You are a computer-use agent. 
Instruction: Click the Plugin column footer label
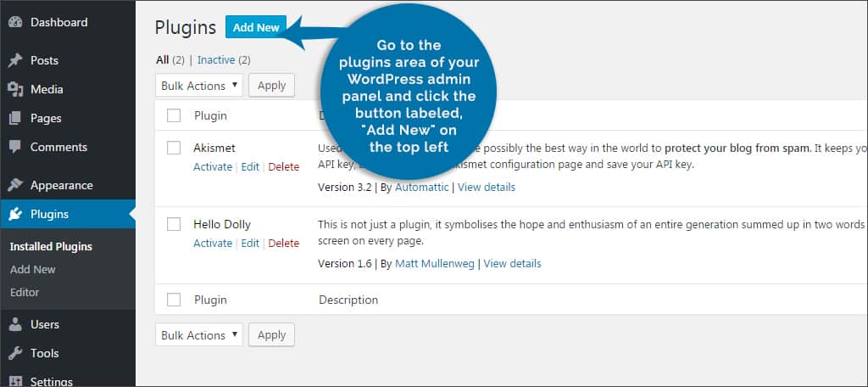210,300
